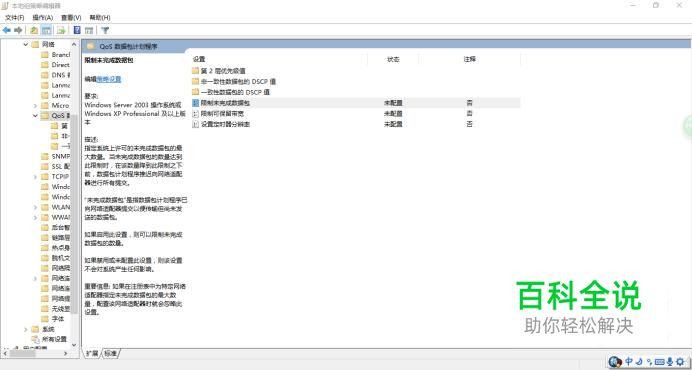Select the DNS folder icon in tree

point(45,75)
